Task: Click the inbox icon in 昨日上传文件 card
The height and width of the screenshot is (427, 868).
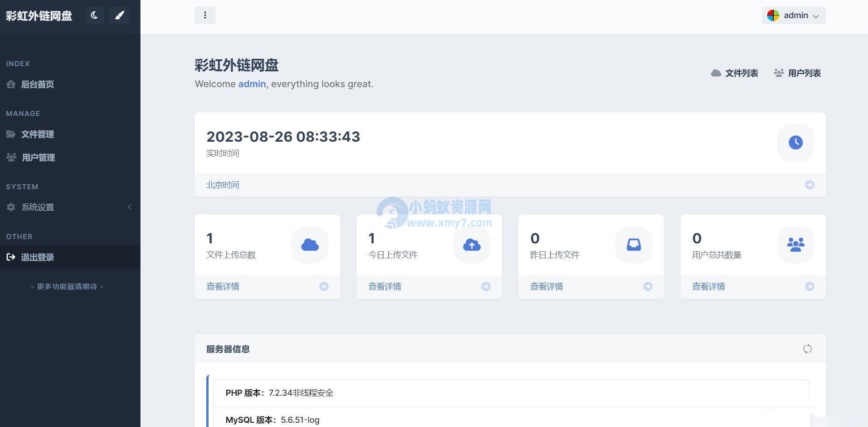Action: pyautogui.click(x=634, y=245)
